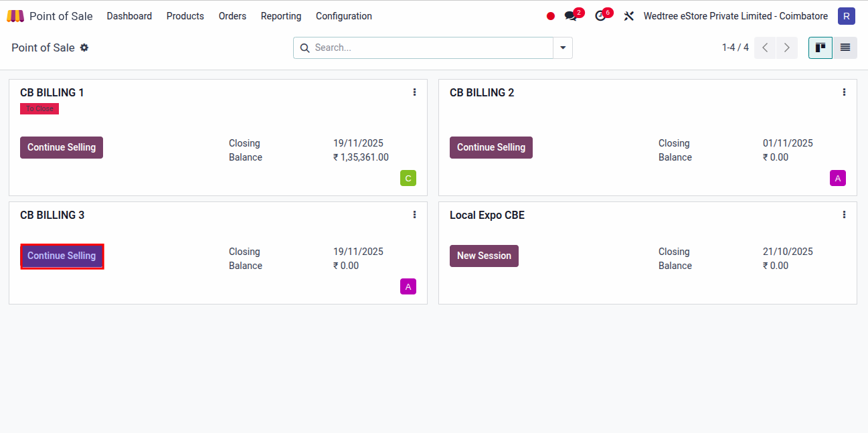
Task: Open the Discuss messaging icon
Action: [570, 15]
